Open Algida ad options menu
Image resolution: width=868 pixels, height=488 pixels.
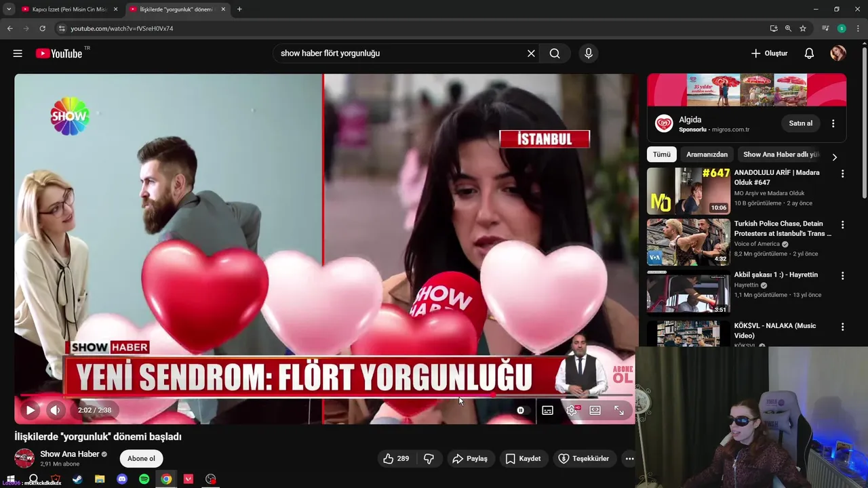[833, 123]
